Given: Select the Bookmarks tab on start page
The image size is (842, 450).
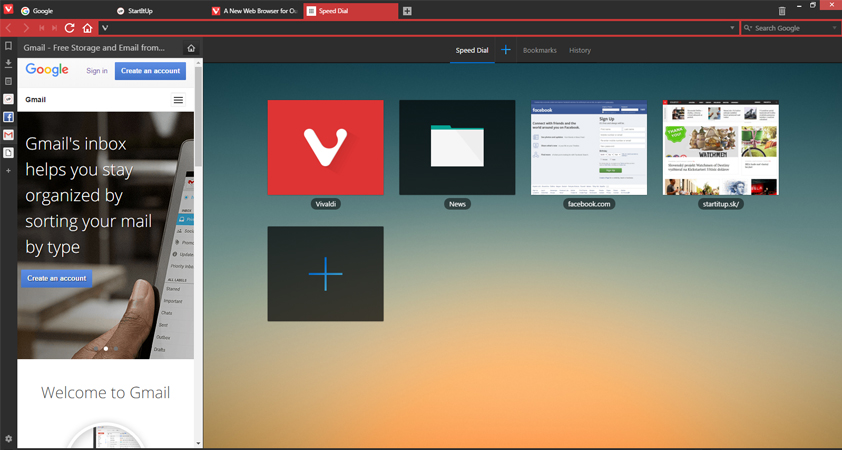Looking at the screenshot, I should click(539, 50).
